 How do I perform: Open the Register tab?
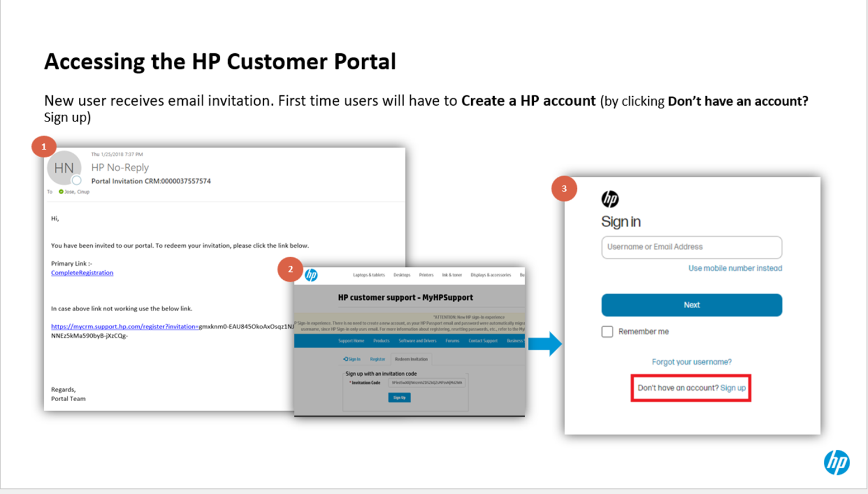(x=378, y=359)
